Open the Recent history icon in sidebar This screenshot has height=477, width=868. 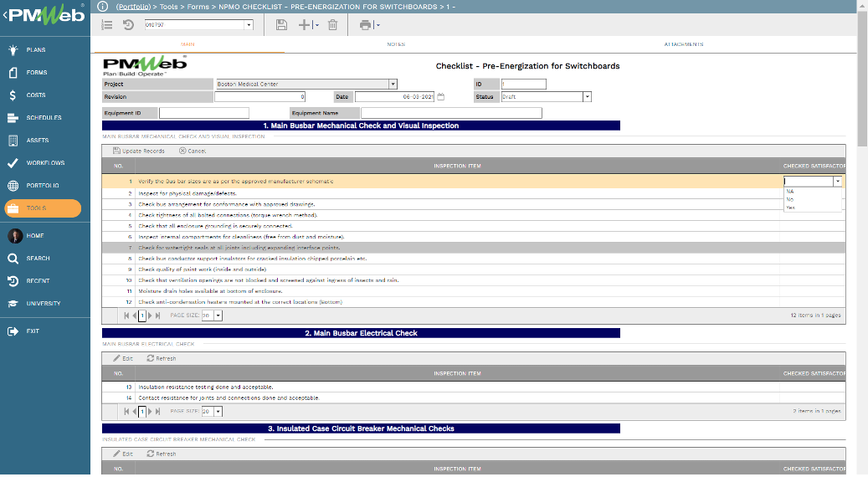(13, 281)
